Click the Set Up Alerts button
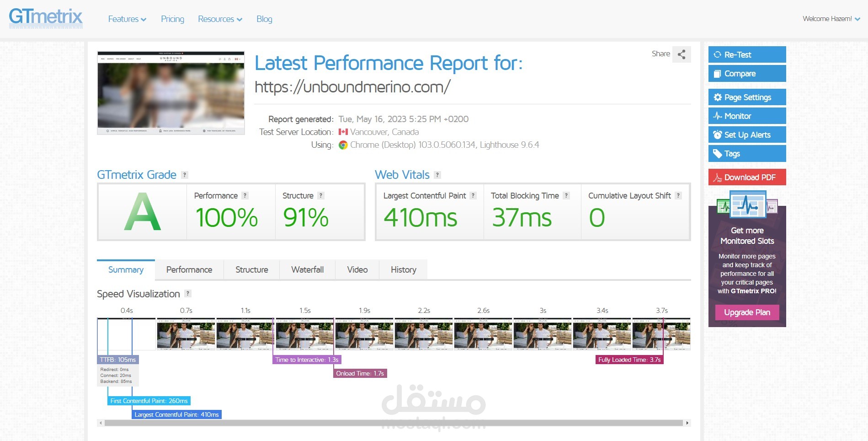The height and width of the screenshot is (441, 868). (747, 134)
